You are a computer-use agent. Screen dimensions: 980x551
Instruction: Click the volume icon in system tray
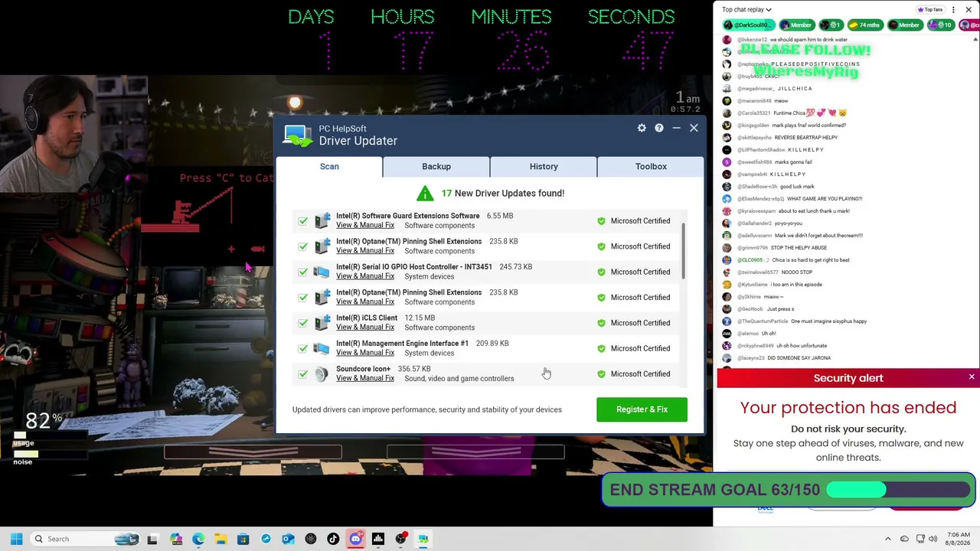[933, 539]
